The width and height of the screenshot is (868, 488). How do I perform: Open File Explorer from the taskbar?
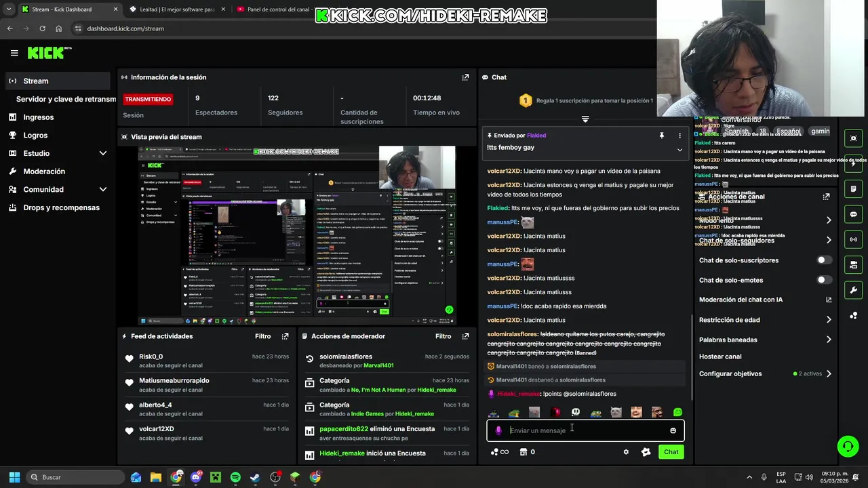(x=156, y=477)
